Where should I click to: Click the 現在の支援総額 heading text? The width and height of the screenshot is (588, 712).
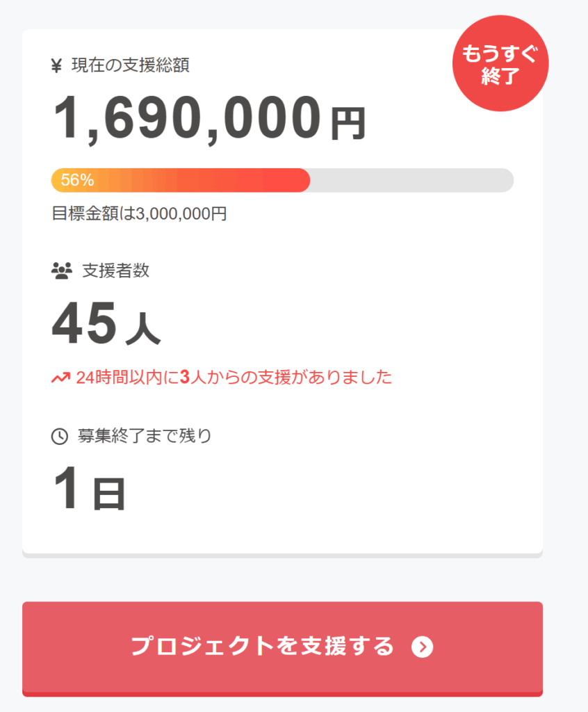point(131,66)
